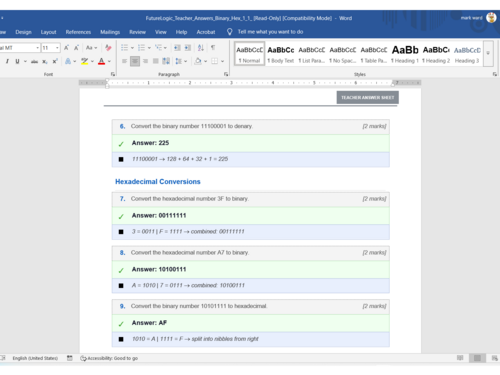Screen dimensions: 500x375
Task: Click the bullets list icon
Action: [124, 48]
